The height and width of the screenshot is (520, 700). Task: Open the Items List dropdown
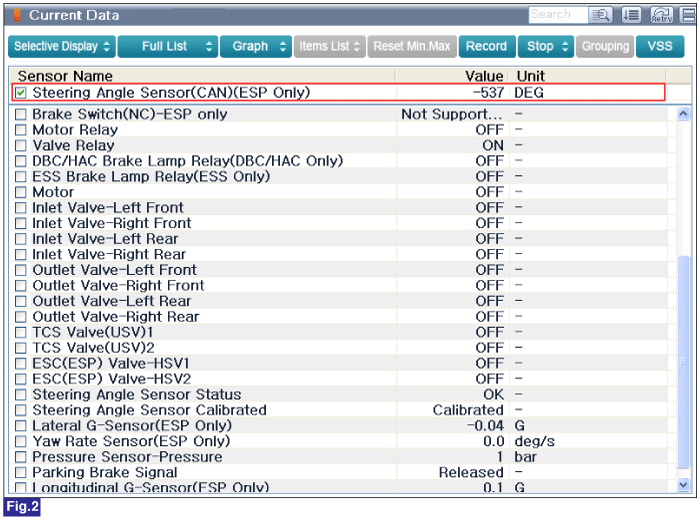[x=329, y=46]
